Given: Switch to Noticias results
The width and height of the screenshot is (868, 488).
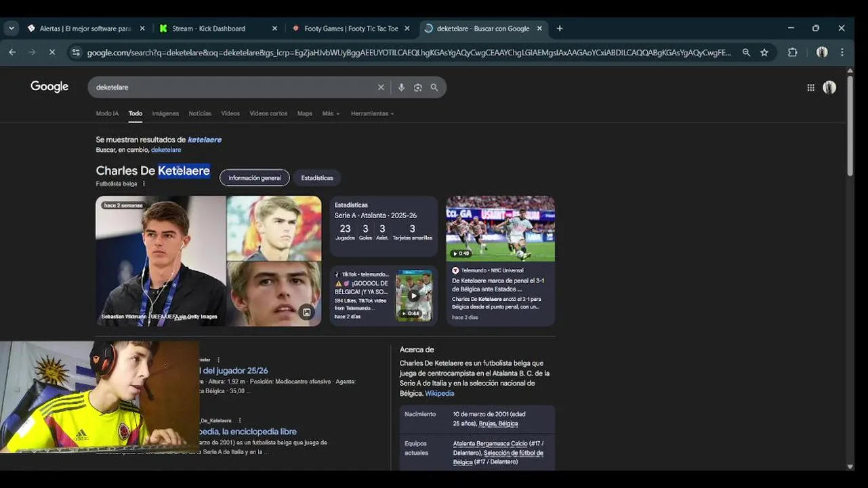Looking at the screenshot, I should 200,113.
